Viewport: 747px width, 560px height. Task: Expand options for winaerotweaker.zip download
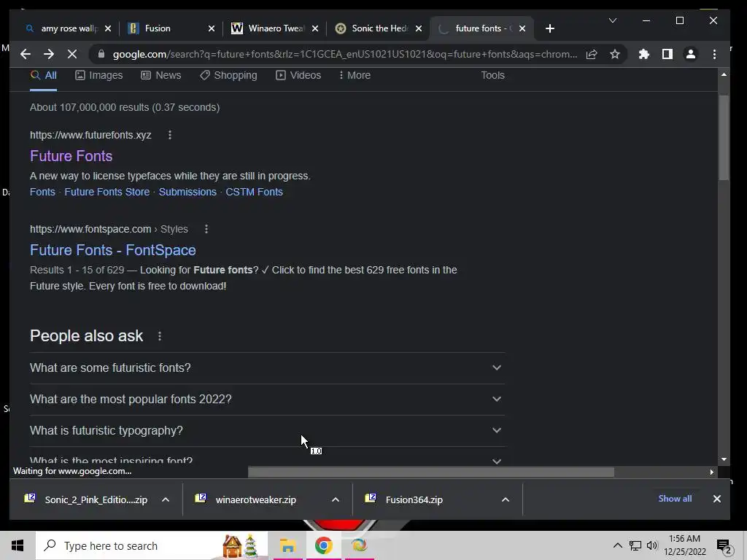point(336,499)
